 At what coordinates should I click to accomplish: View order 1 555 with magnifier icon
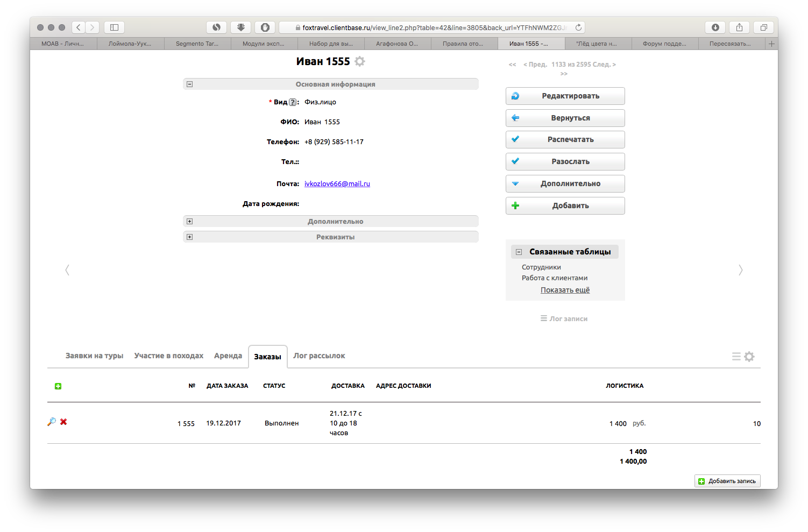click(52, 422)
